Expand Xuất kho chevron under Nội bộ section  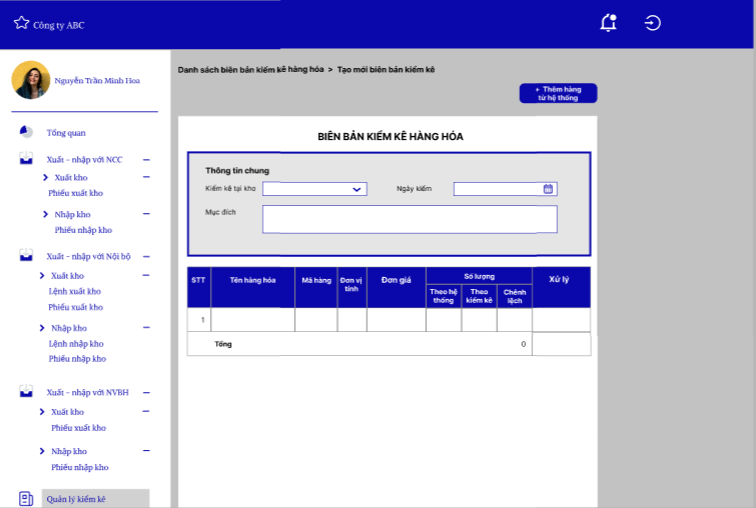pos(42,276)
